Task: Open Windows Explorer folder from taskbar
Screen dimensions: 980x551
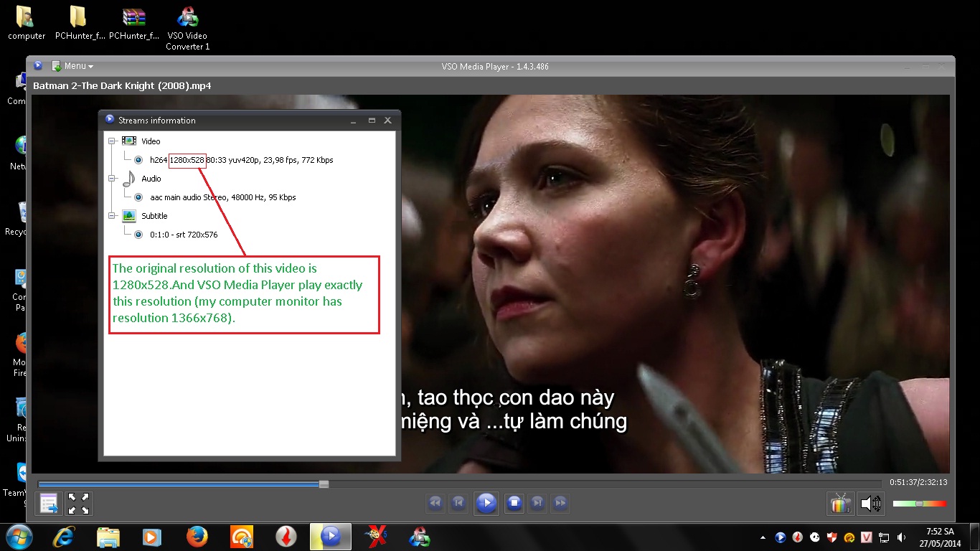Action: click(108, 537)
